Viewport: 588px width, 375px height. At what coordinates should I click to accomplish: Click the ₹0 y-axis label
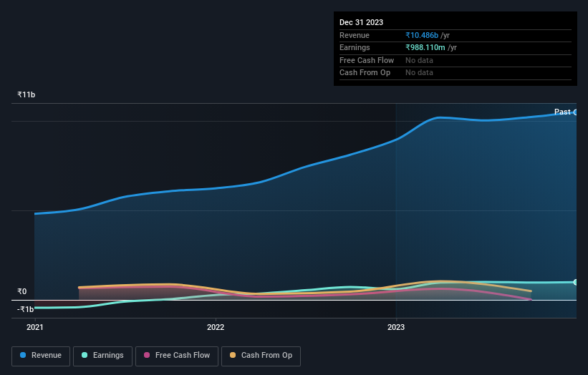click(x=22, y=291)
